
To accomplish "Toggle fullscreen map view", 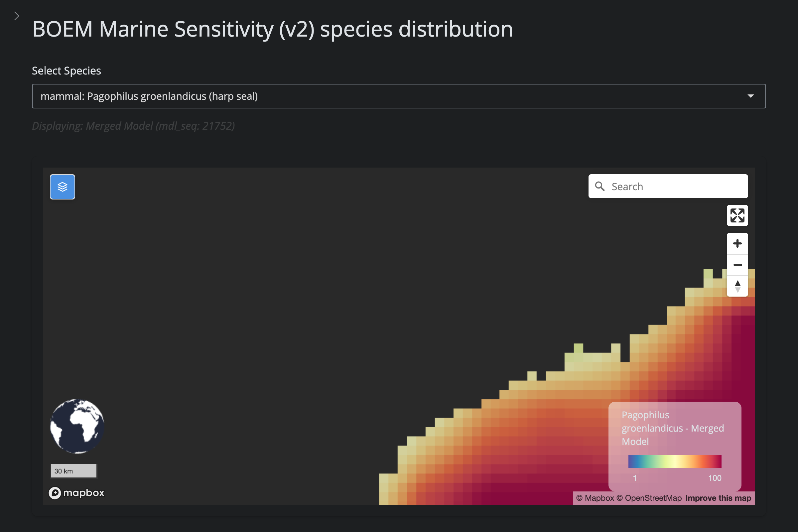I will click(737, 215).
